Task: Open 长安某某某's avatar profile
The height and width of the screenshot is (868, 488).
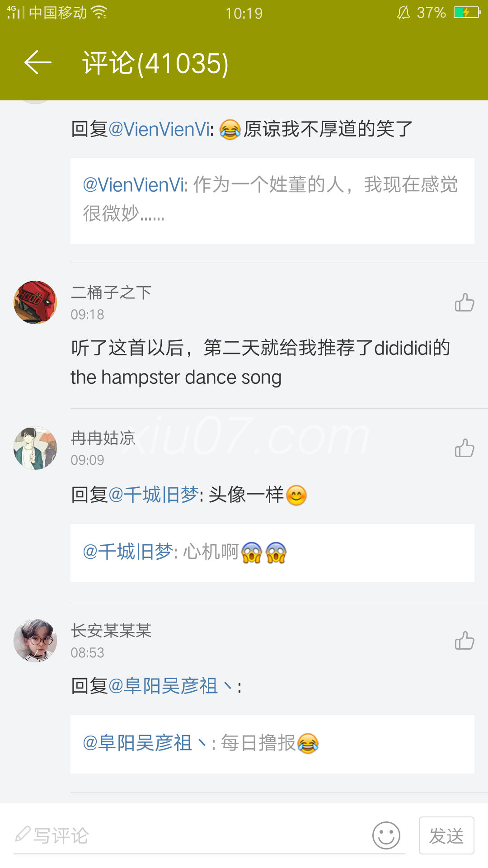Action: 35,641
